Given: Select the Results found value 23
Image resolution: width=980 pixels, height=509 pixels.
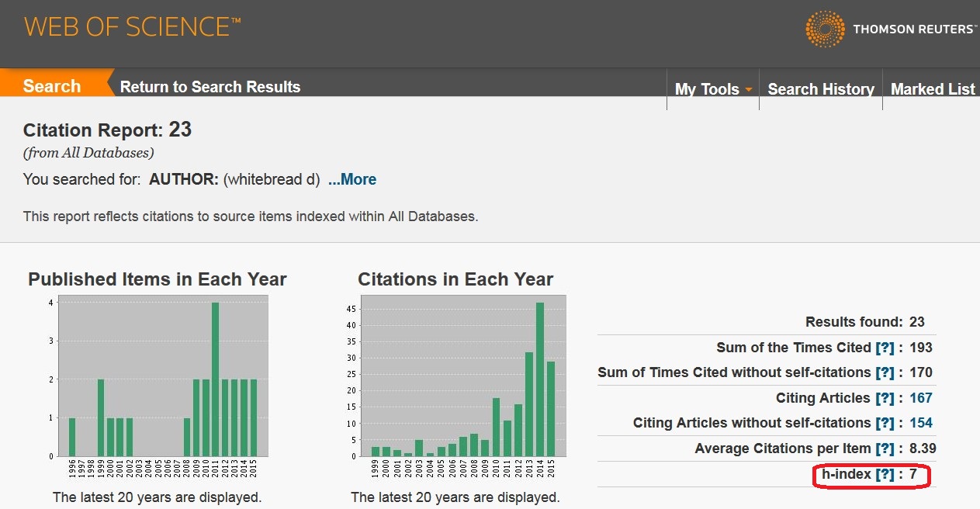Looking at the screenshot, I should 917,322.
